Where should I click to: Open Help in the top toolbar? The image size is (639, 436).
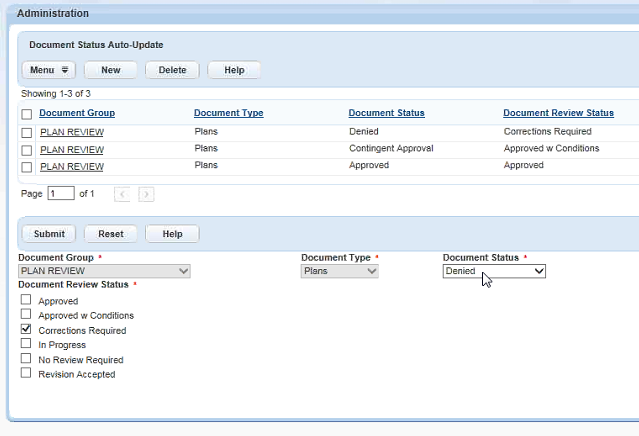(234, 70)
